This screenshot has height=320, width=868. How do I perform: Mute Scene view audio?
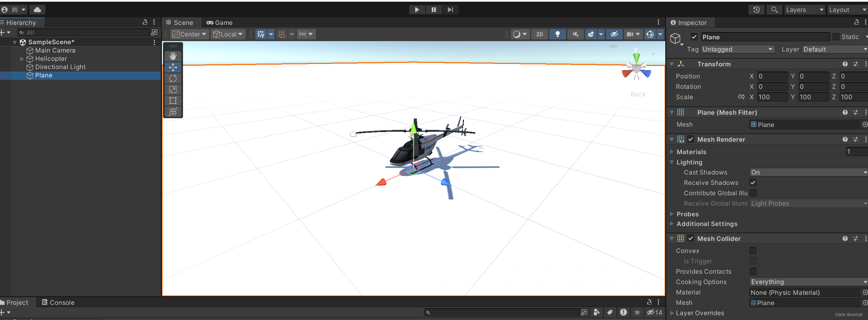click(575, 34)
